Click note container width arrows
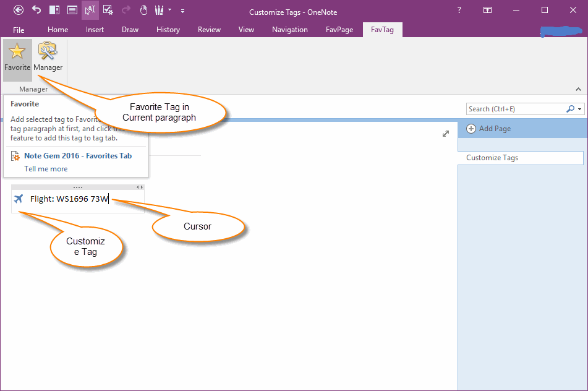 [x=140, y=187]
